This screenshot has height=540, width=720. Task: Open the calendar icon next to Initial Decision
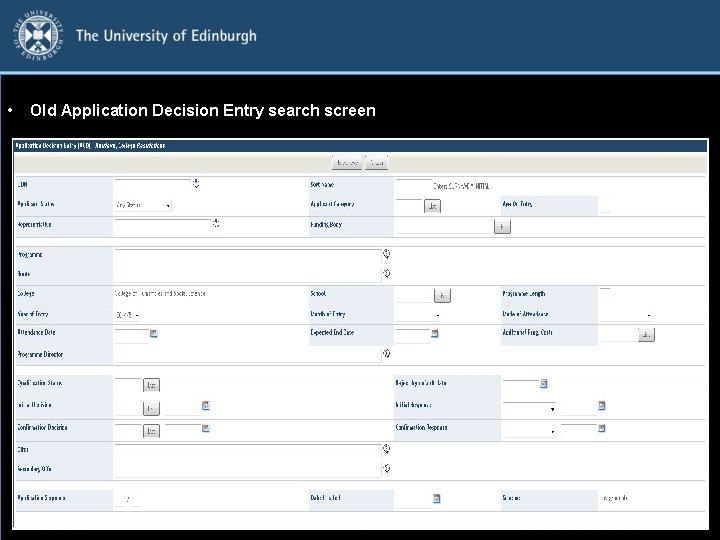click(x=206, y=405)
